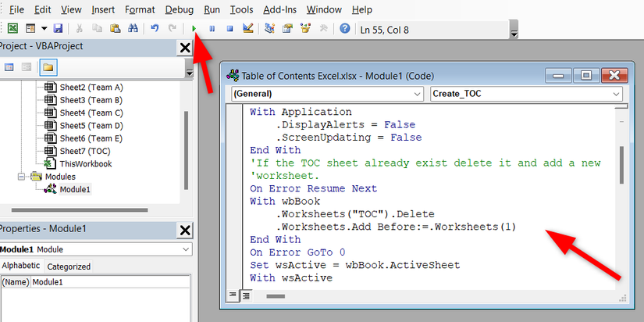Viewport: 644px width, 322px height.
Task: Open the Run menu
Action: 212,9
